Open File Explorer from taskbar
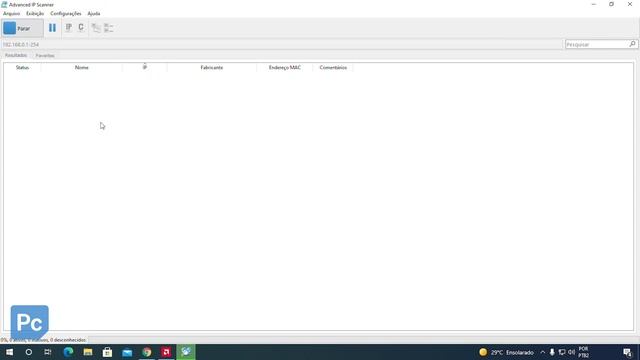Screen dimensions: 640x360 pyautogui.click(x=88, y=352)
